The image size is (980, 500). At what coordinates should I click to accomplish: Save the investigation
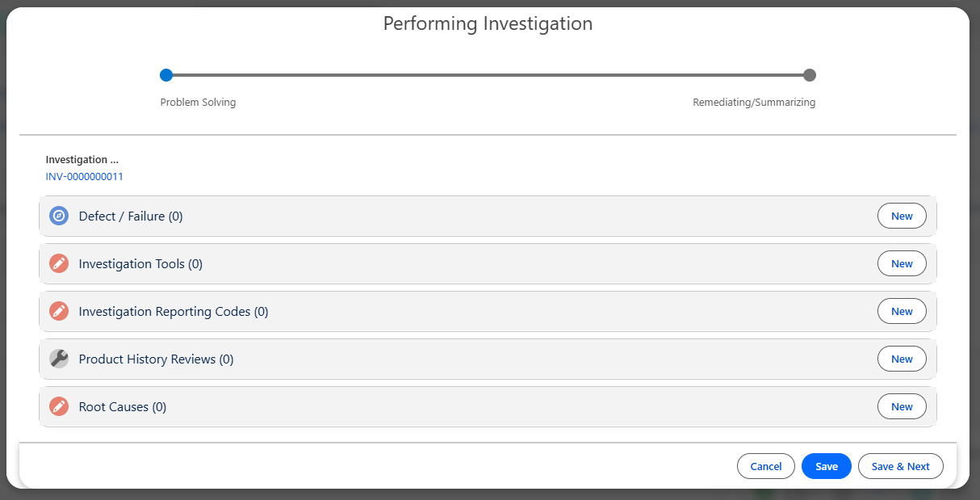pos(826,466)
